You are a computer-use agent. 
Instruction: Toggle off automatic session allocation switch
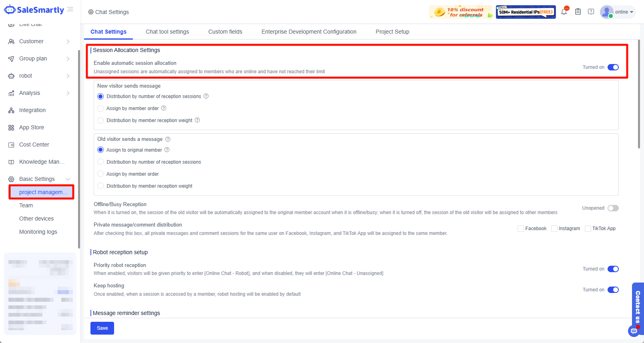click(613, 67)
